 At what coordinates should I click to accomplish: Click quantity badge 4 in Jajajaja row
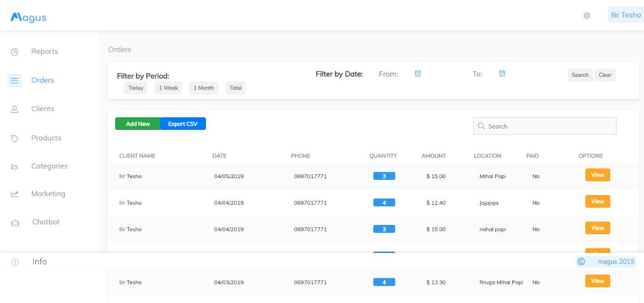coord(384,202)
